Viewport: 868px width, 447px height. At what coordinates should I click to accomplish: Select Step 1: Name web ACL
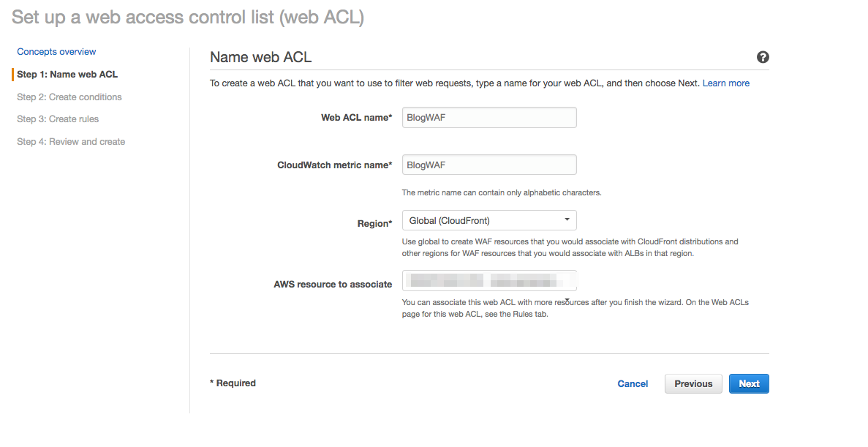[67, 74]
